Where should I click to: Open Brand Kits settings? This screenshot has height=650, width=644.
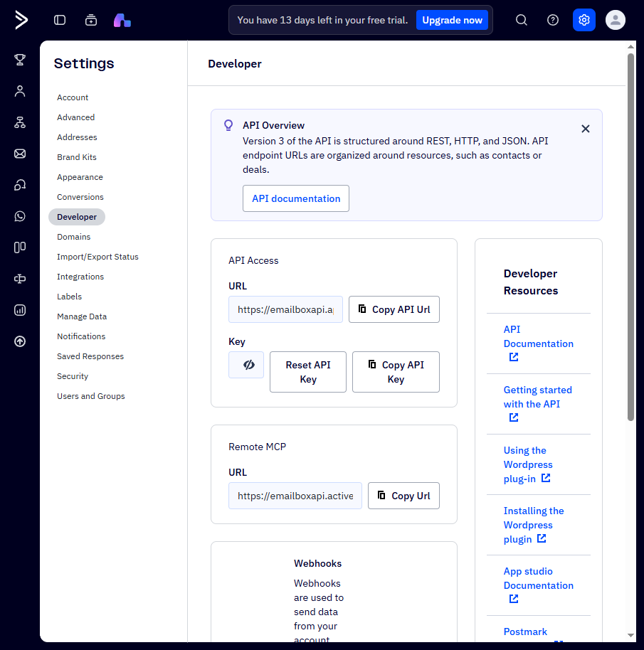(x=77, y=157)
